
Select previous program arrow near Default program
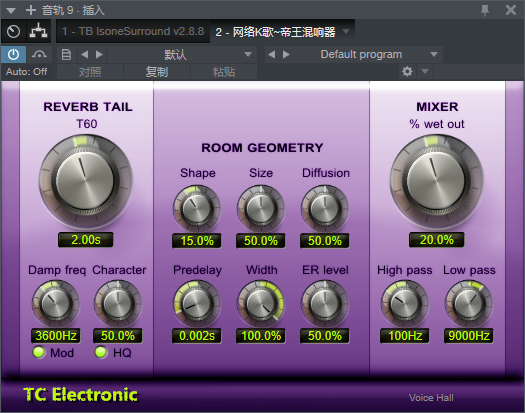click(x=272, y=54)
